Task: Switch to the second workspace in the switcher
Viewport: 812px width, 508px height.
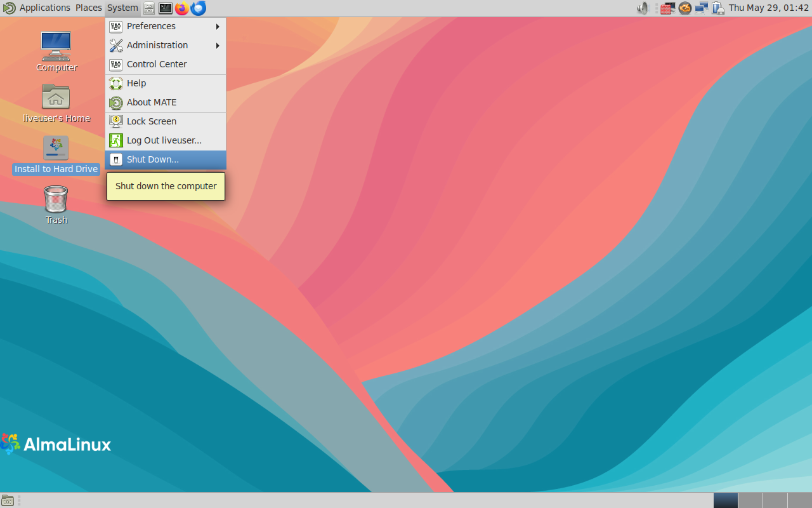Action: coord(750,500)
